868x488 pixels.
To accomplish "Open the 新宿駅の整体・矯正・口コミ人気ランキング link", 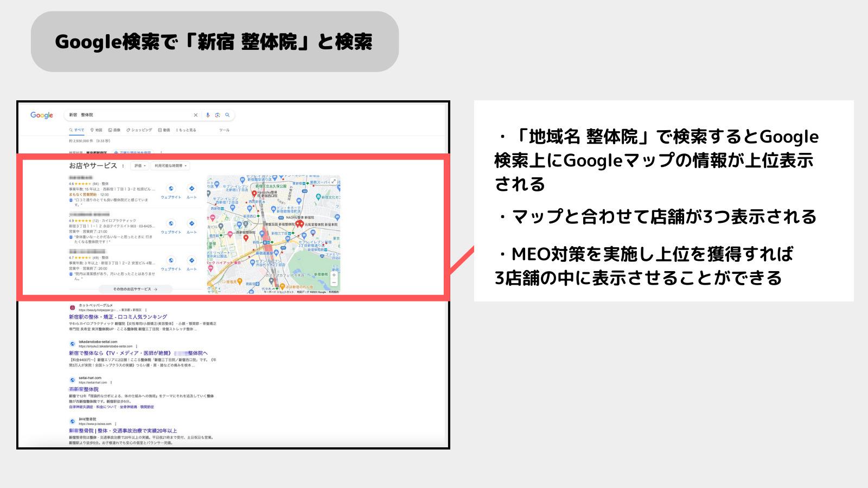I will click(118, 317).
